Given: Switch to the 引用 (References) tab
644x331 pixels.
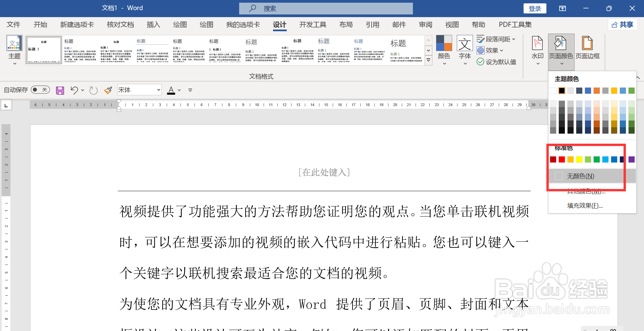Looking at the screenshot, I should pyautogui.click(x=372, y=25).
